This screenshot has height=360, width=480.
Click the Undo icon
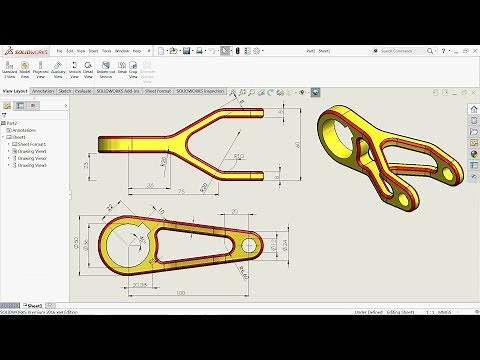click(212, 51)
